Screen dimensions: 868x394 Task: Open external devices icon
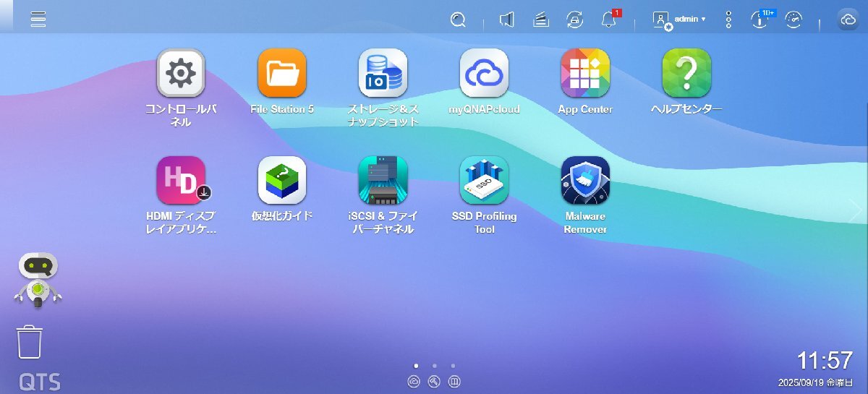coord(574,20)
